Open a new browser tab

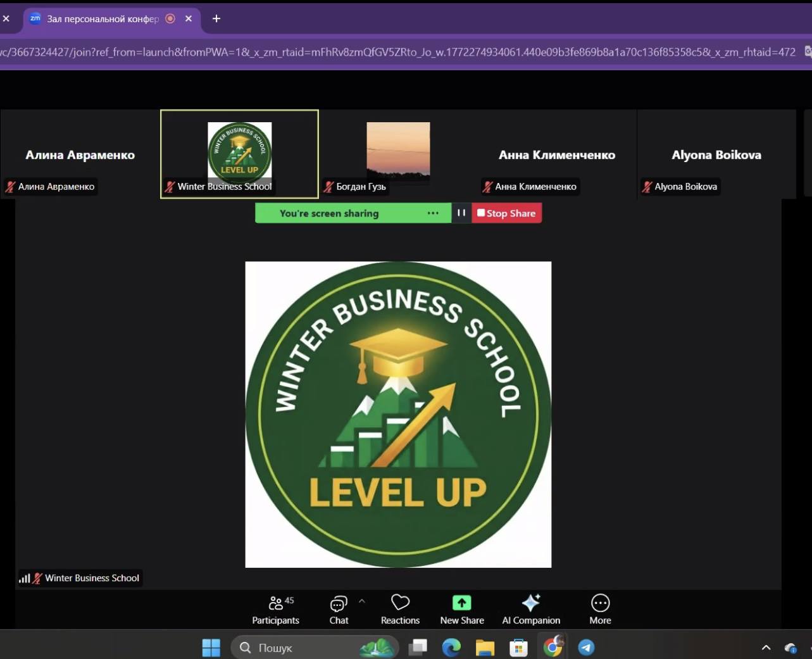coord(216,19)
